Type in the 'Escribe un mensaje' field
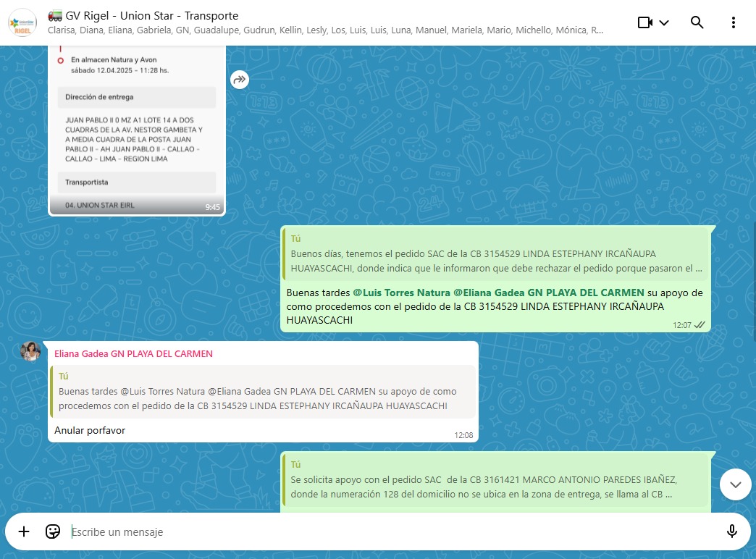This screenshot has height=559, width=756. coord(391,532)
